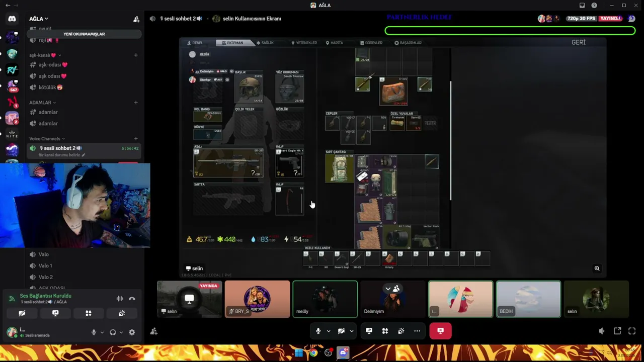Open server with 567 unread badge
This screenshot has width=644, height=362.
pyautogui.click(x=12, y=86)
